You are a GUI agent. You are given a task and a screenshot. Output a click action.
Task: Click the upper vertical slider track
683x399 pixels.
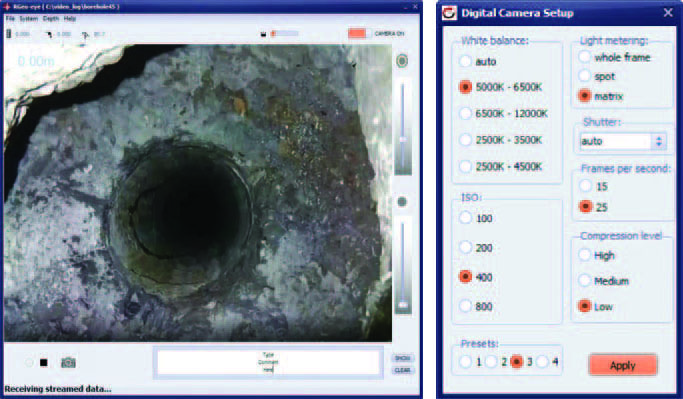click(403, 128)
